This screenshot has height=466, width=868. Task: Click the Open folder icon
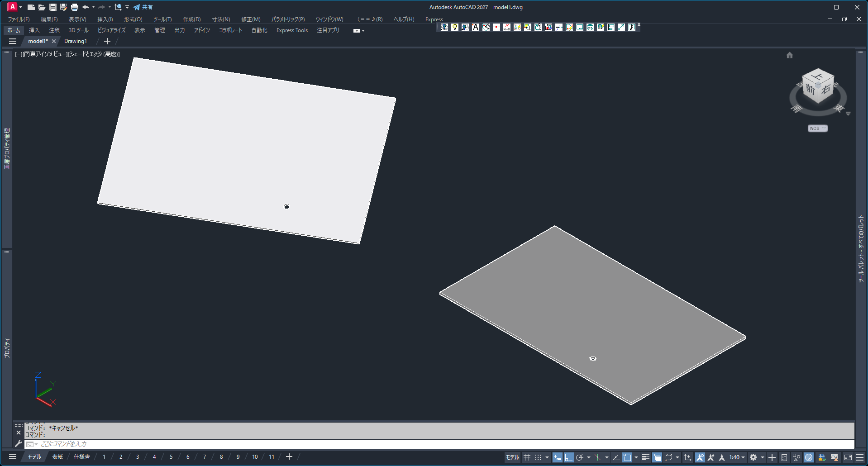click(42, 7)
